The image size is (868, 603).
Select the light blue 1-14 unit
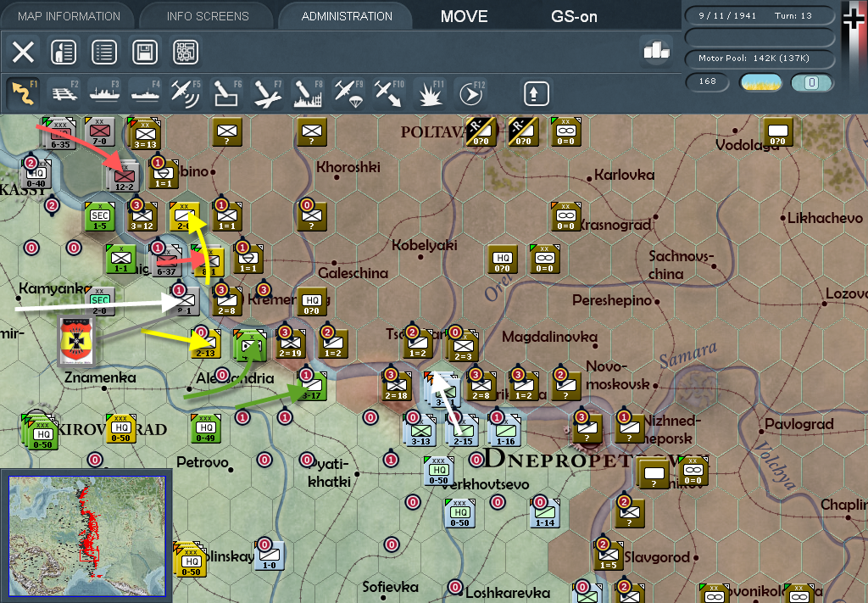pos(545,512)
